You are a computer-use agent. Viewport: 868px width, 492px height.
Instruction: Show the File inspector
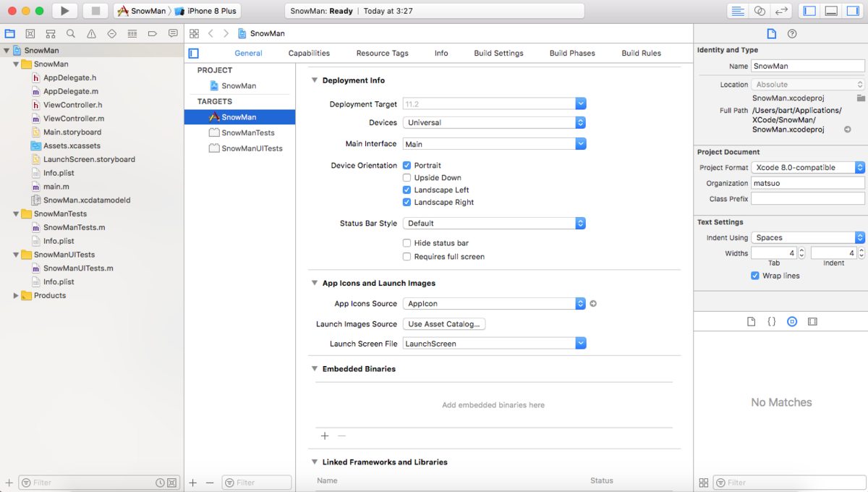[771, 33]
